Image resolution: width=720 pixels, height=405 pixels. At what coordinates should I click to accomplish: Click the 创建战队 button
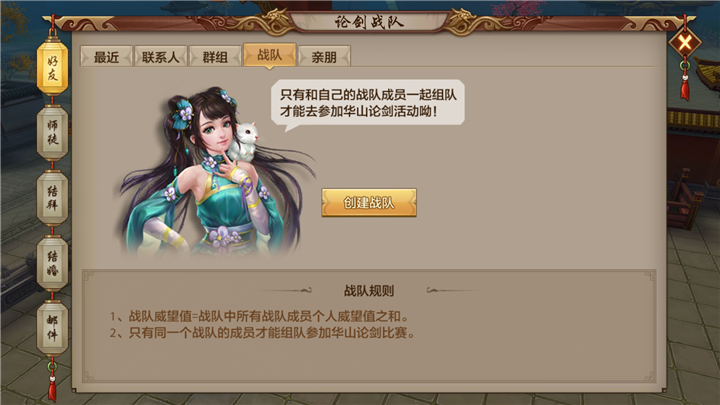[369, 202]
